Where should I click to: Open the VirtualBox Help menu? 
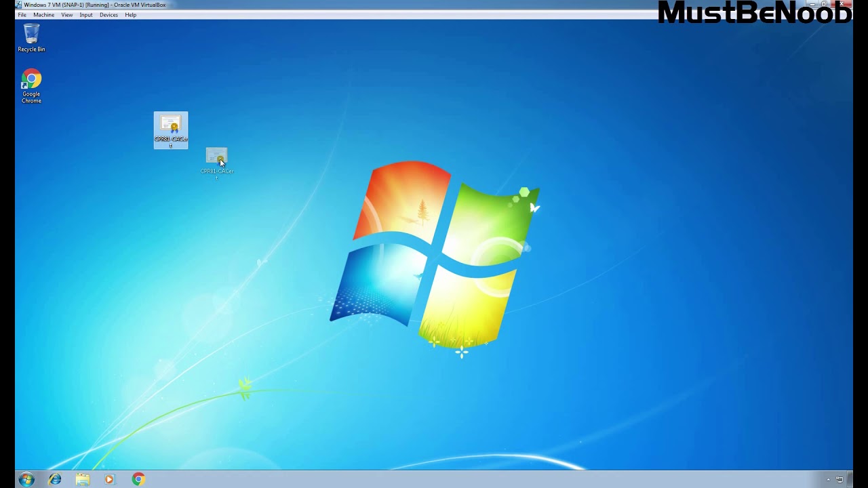pyautogui.click(x=131, y=15)
